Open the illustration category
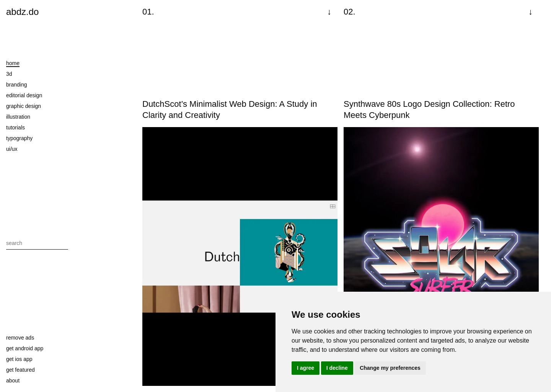Screen dimensions: 551x392 point(18,117)
